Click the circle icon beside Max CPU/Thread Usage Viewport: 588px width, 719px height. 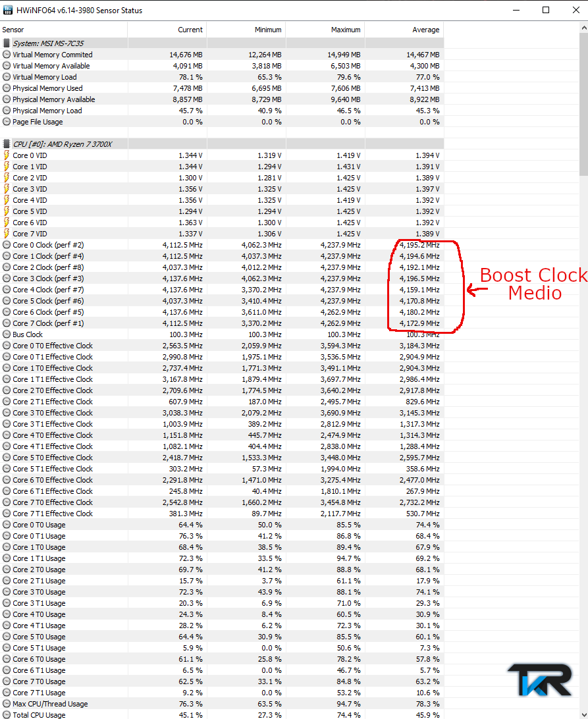click(7, 704)
